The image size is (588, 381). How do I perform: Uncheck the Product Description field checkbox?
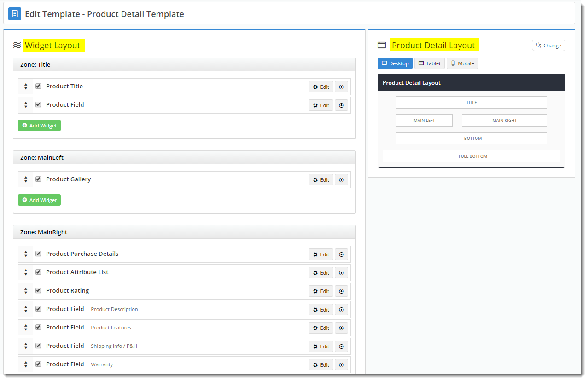point(38,309)
